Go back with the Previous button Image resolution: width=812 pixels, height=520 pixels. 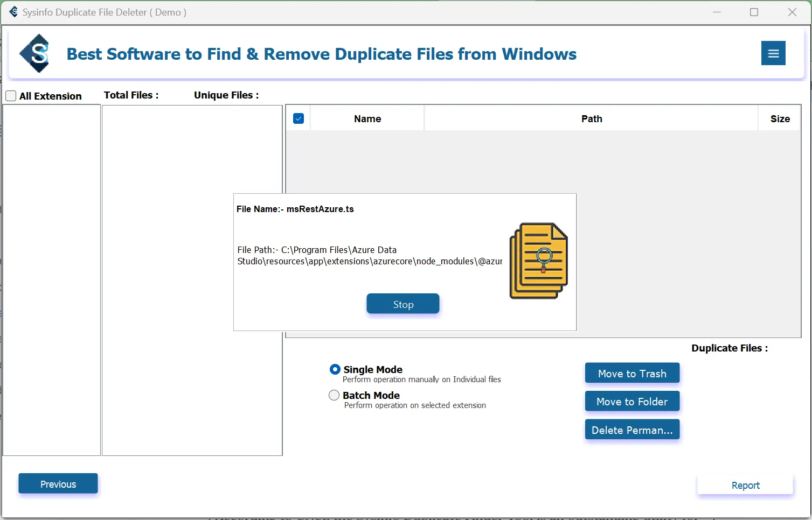pyautogui.click(x=58, y=484)
